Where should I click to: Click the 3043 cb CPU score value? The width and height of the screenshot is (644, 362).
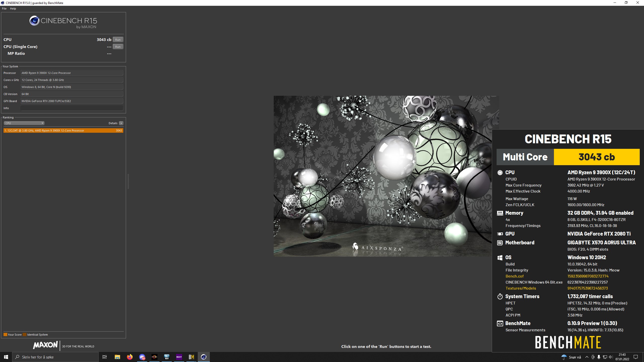[104, 40]
